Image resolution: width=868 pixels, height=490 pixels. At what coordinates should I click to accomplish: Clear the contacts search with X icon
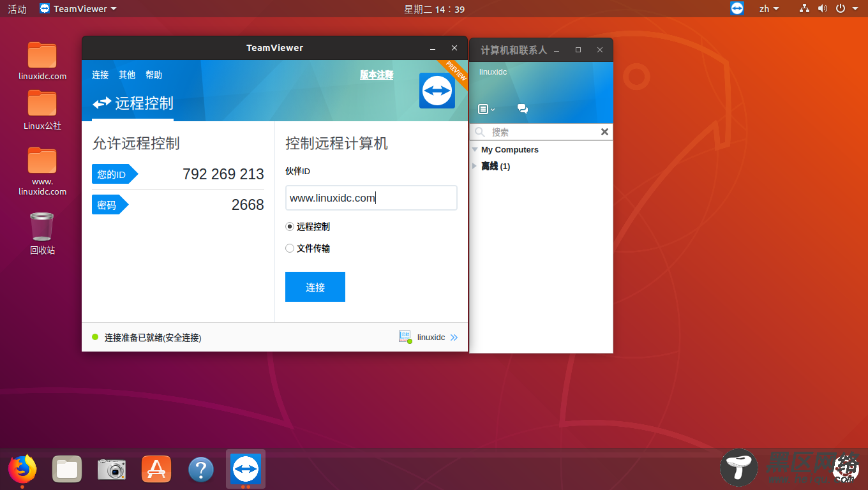pyautogui.click(x=604, y=132)
